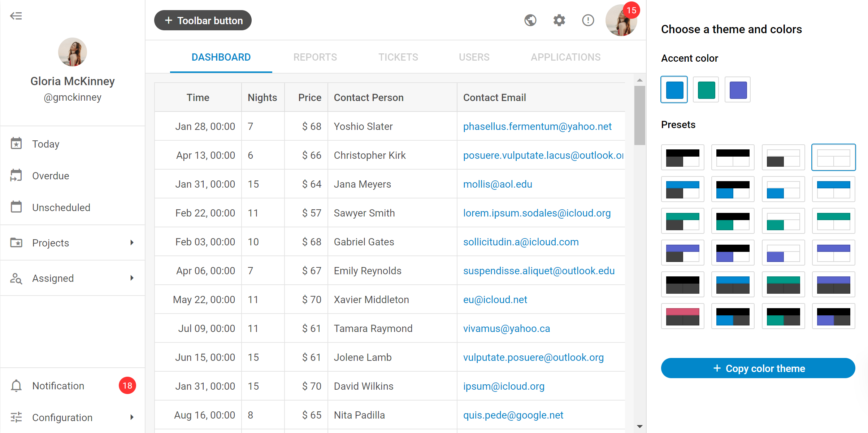The height and width of the screenshot is (433, 868).
Task: Open notifications via the bell icon
Action: tap(16, 386)
